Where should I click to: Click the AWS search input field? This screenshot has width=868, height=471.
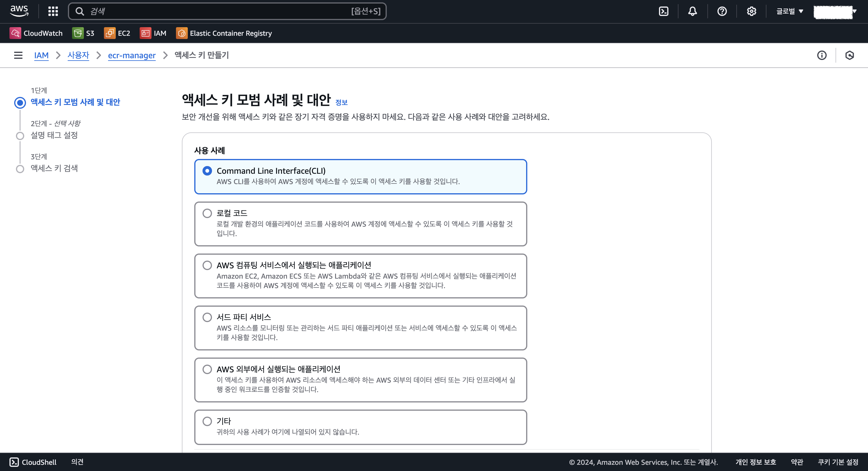(219, 11)
